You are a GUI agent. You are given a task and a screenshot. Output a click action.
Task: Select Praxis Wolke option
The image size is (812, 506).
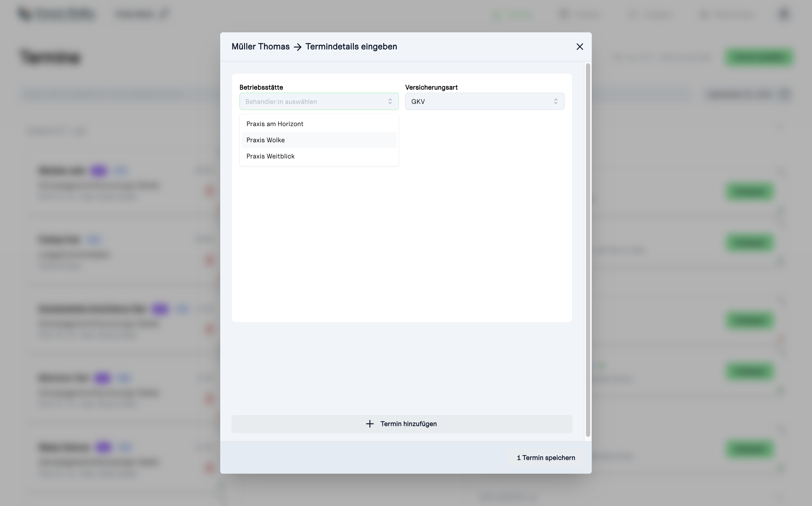(319, 140)
